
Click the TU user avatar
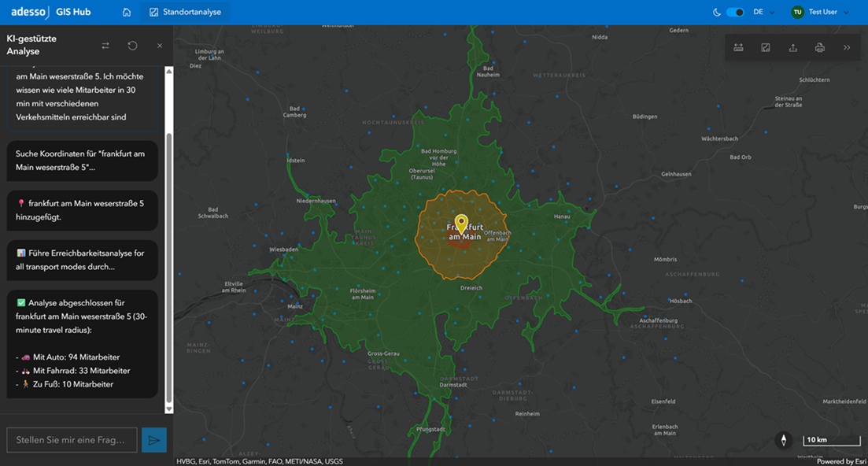coord(797,12)
